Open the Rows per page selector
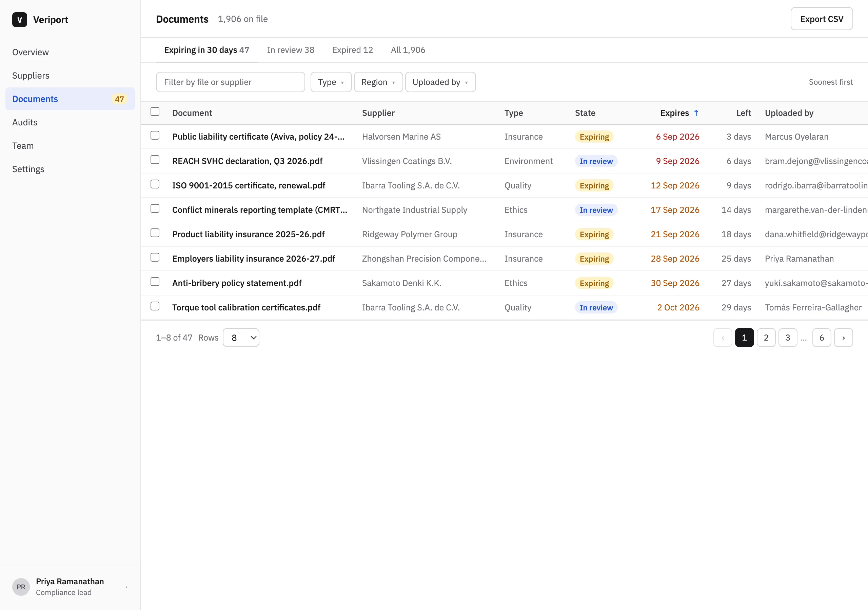The height and width of the screenshot is (610, 868). click(x=241, y=338)
